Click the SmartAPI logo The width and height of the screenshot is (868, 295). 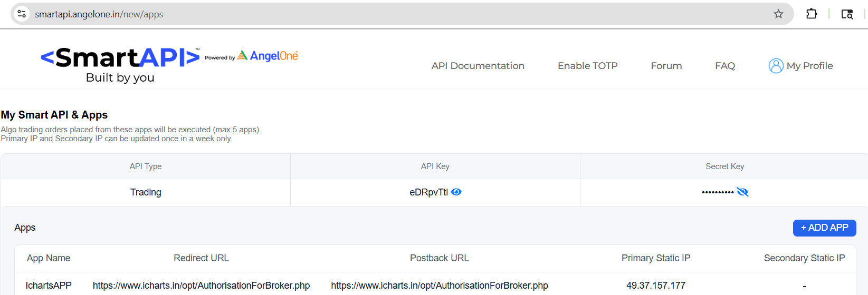(120, 58)
